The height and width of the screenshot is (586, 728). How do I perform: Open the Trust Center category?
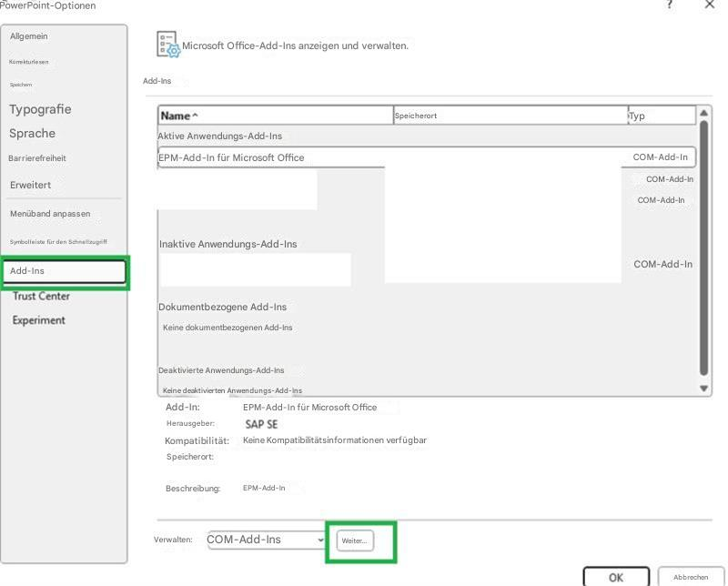pos(41,297)
